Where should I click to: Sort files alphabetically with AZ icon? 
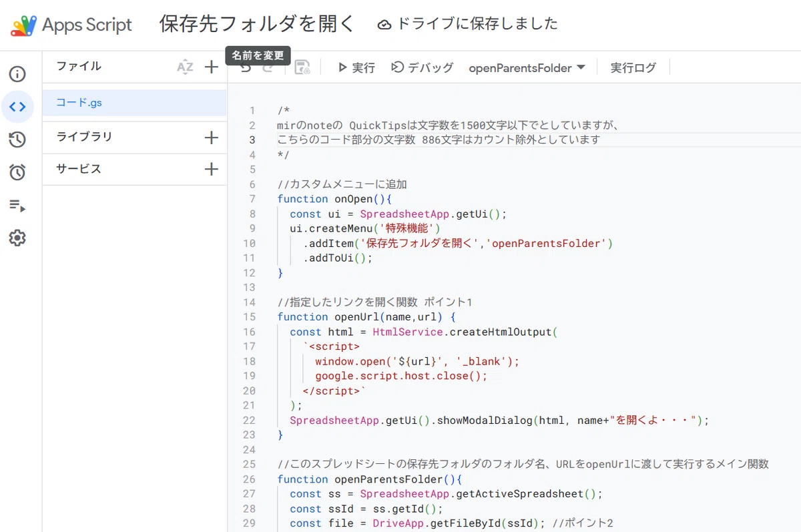185,67
